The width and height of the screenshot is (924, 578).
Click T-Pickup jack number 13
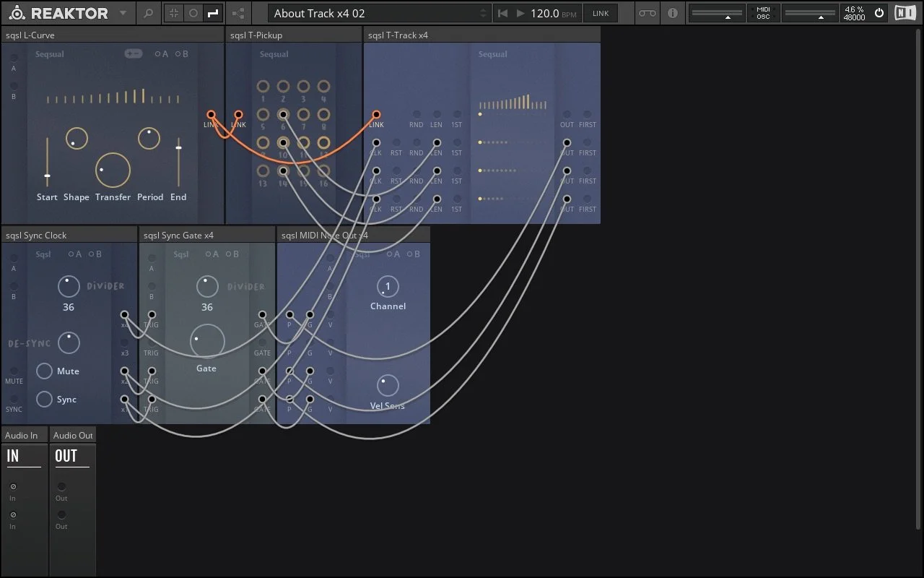263,171
